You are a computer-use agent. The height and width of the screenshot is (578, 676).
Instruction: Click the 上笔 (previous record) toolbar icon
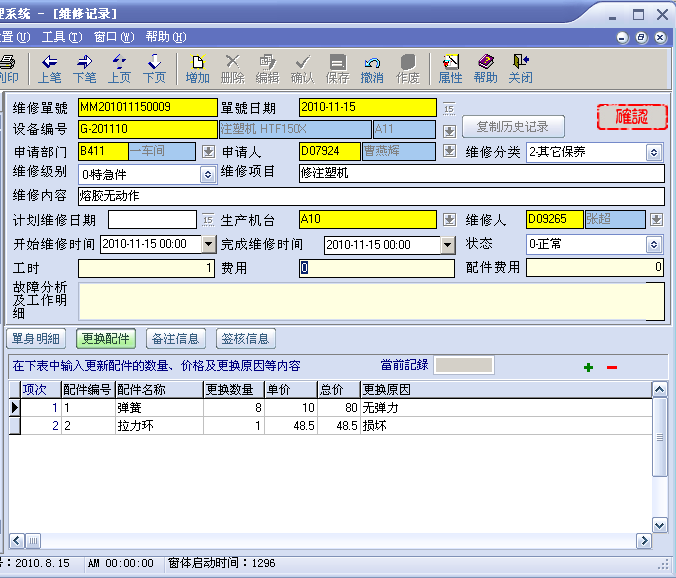49,67
